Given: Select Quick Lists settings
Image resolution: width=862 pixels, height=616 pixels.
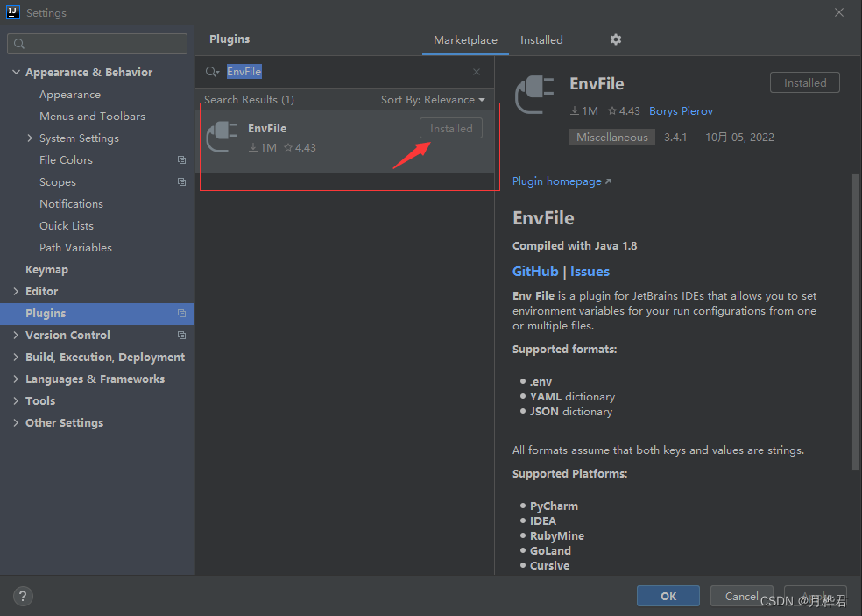Looking at the screenshot, I should click(x=67, y=226).
